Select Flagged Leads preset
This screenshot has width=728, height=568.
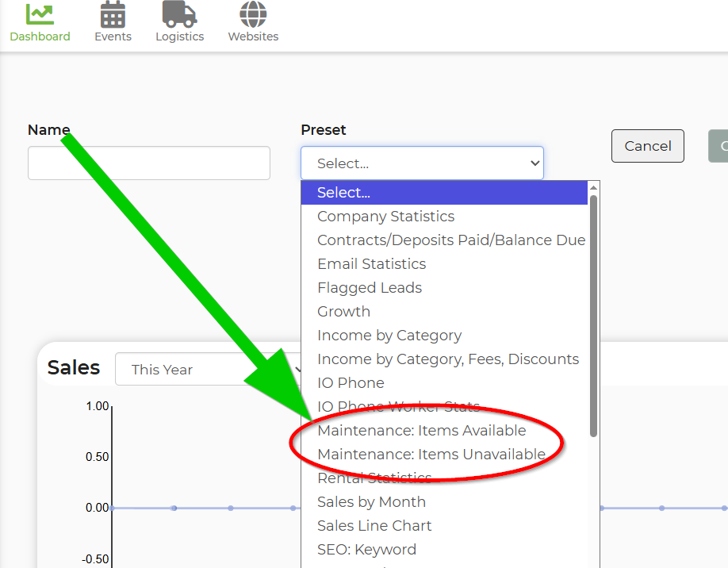(370, 288)
